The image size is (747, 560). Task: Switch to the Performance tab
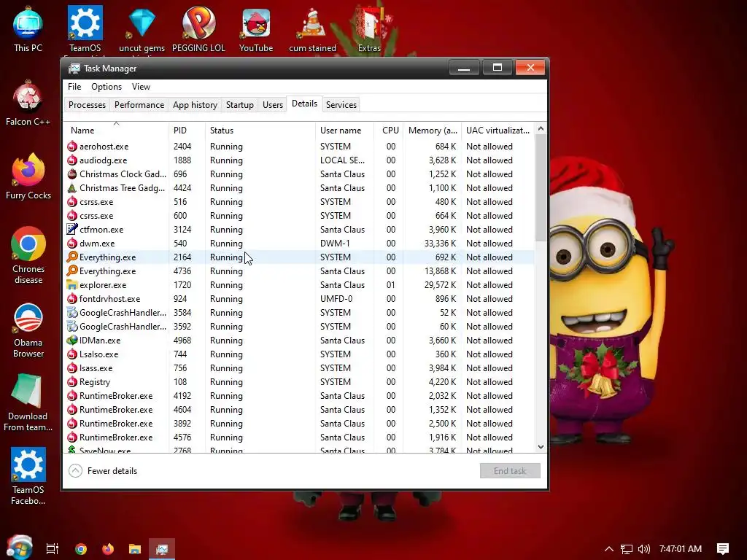(139, 105)
